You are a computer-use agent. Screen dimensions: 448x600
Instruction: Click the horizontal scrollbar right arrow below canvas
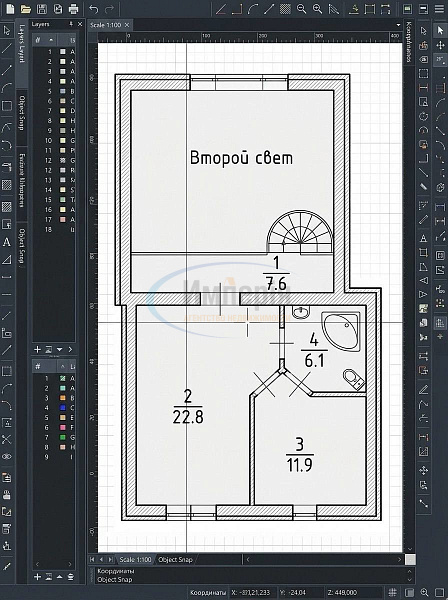tap(400, 559)
